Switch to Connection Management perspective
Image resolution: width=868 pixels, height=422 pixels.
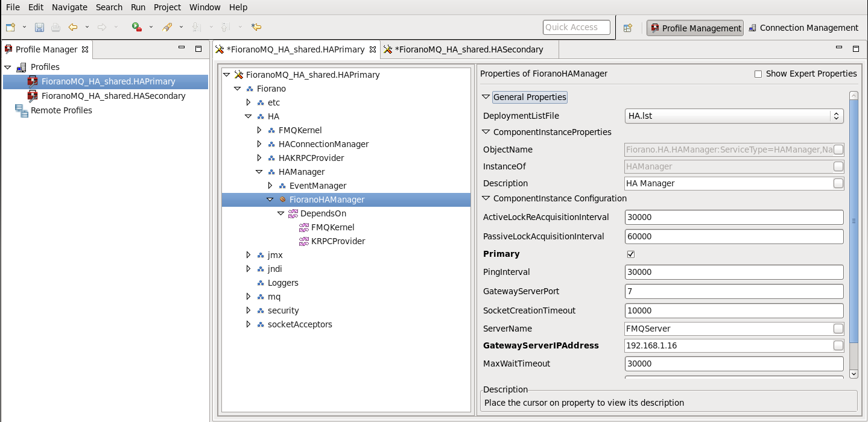pos(803,28)
